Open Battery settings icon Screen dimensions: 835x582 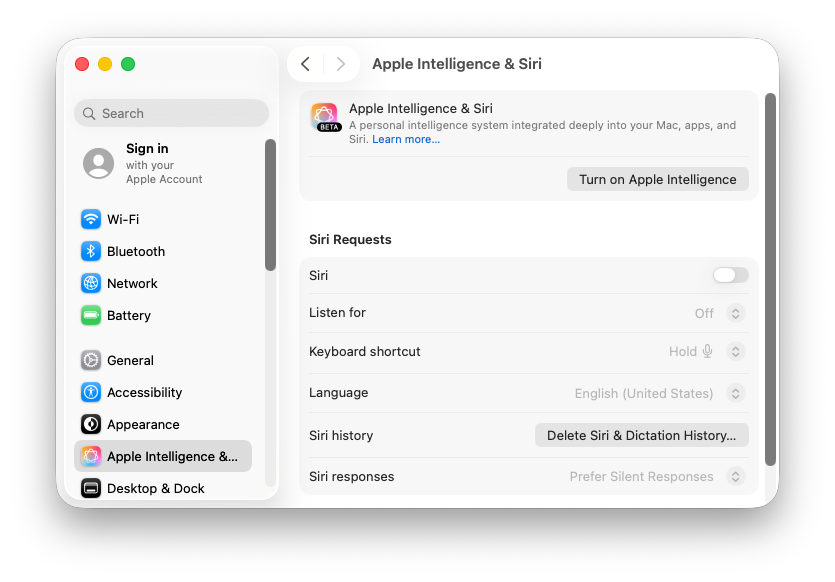[x=91, y=315]
